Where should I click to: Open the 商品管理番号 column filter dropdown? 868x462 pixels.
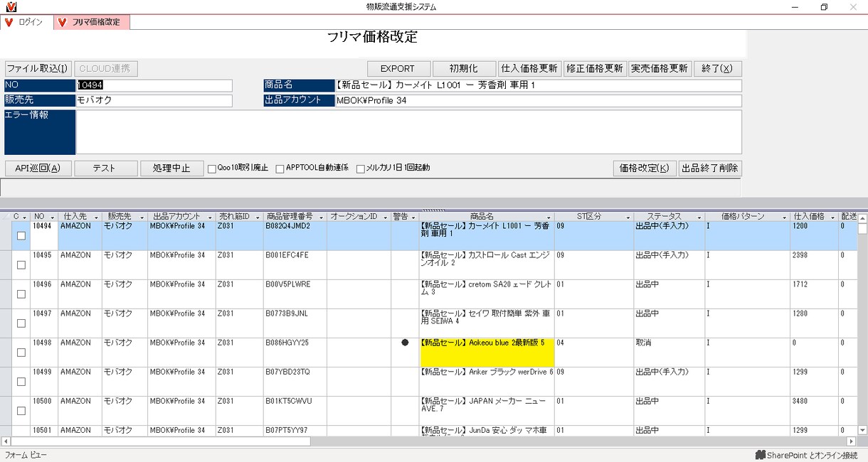click(322, 217)
